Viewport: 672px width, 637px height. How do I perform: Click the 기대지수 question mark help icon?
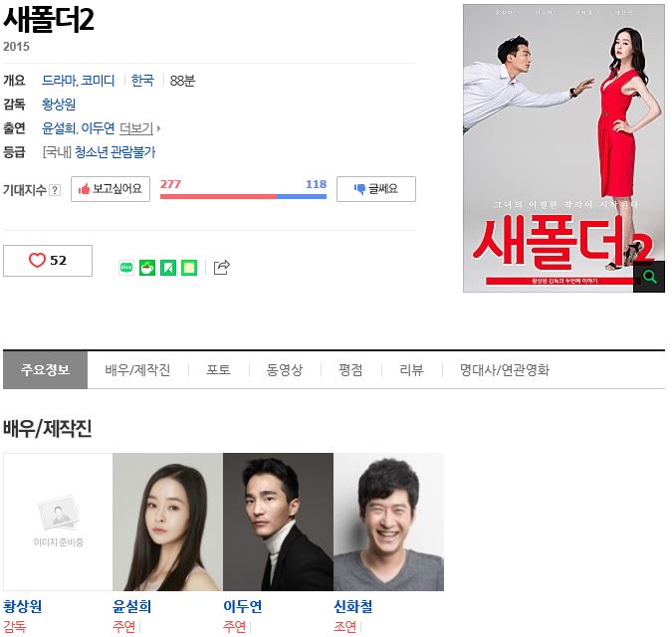[x=55, y=190]
